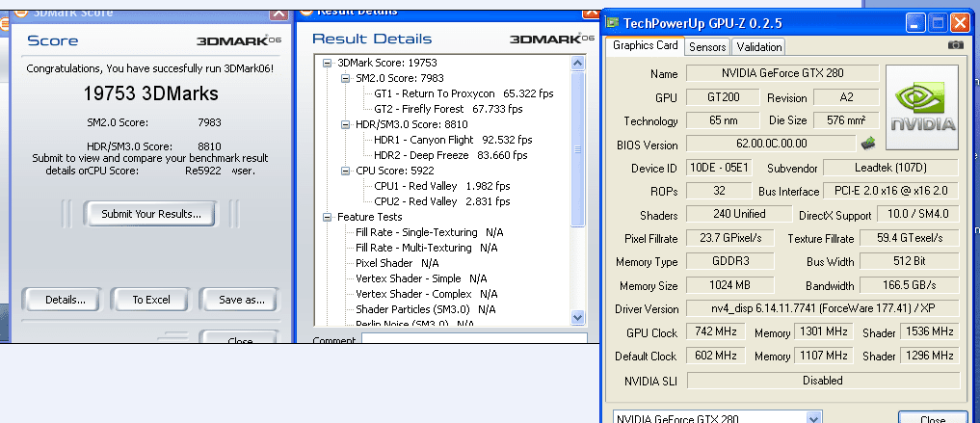Click the Technology field showing 65 nm
Image resolution: width=980 pixels, height=423 pixels.
(x=723, y=120)
